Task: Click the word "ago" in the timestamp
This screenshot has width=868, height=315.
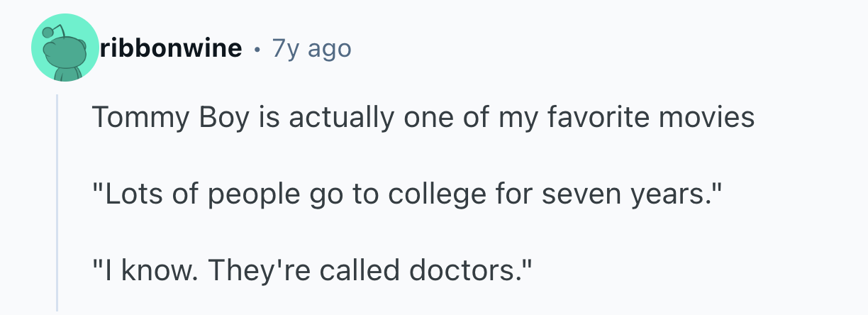Action: tap(331, 50)
